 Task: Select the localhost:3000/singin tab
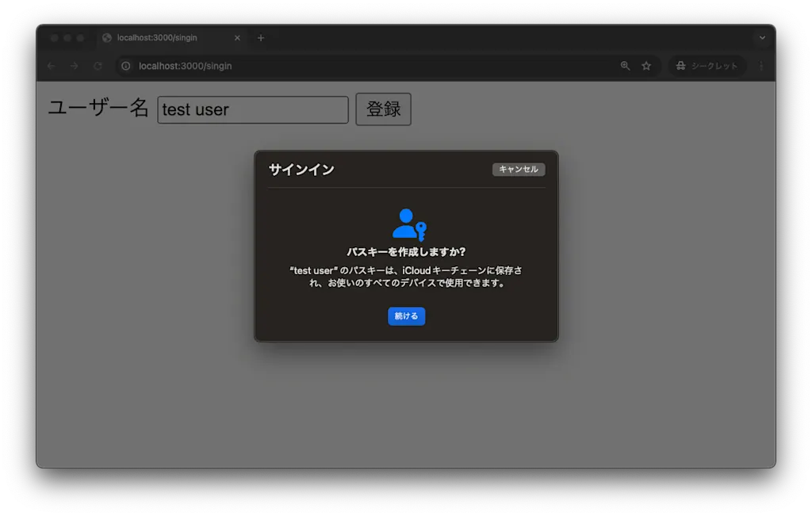pyautogui.click(x=171, y=38)
